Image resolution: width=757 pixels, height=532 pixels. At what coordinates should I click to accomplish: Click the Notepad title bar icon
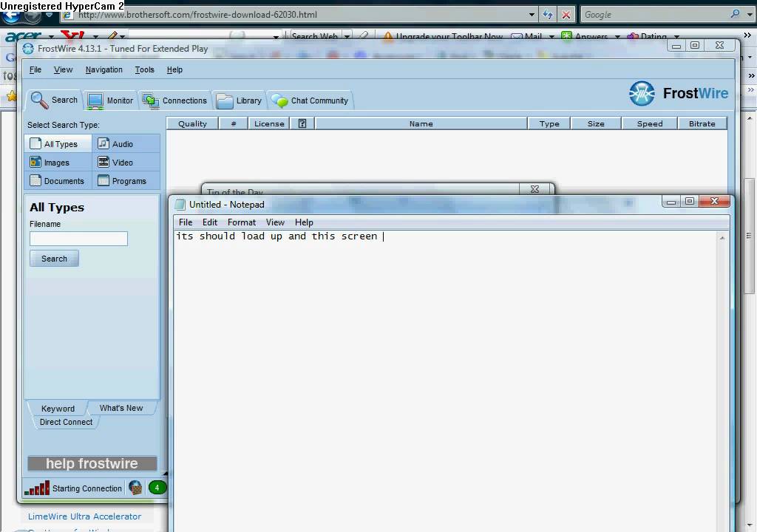[x=180, y=204]
